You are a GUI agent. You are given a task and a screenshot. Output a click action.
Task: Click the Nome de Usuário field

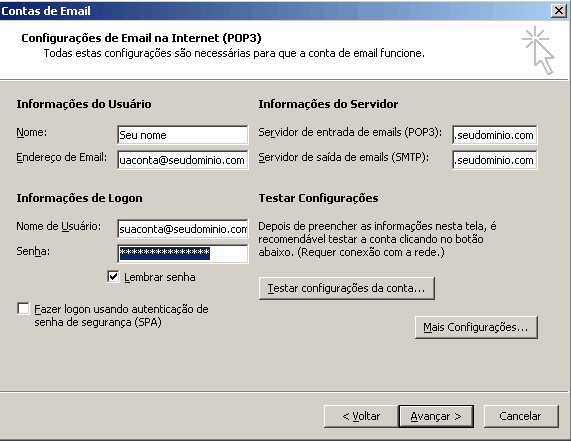(183, 229)
